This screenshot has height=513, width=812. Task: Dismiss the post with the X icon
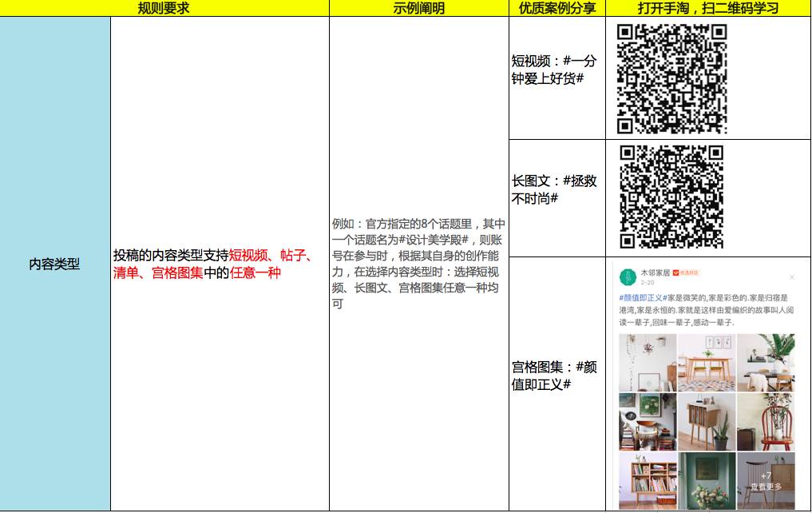coord(791,277)
